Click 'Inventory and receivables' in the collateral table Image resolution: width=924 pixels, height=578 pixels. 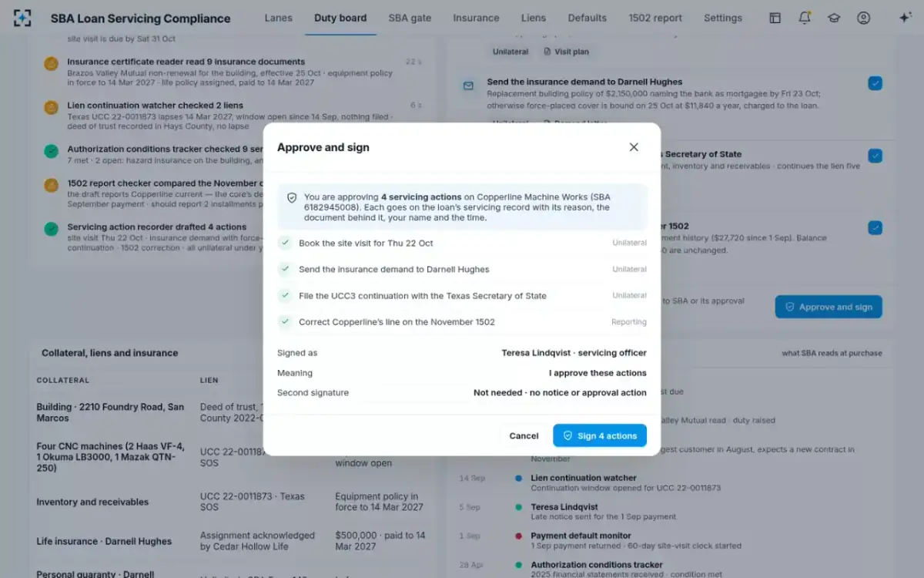(x=92, y=502)
